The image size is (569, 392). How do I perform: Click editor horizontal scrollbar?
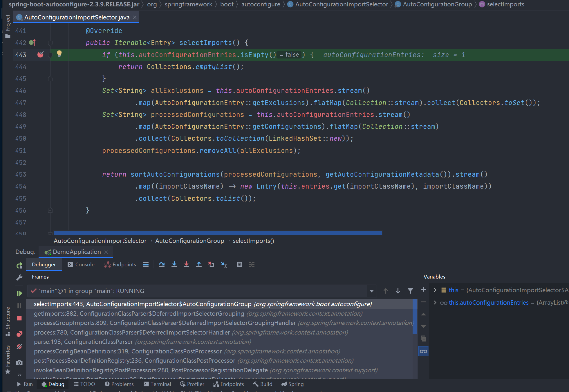point(218,233)
